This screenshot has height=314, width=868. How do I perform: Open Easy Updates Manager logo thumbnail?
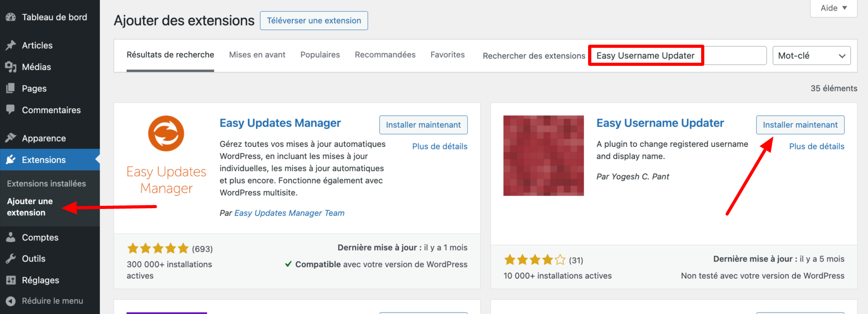(166, 156)
